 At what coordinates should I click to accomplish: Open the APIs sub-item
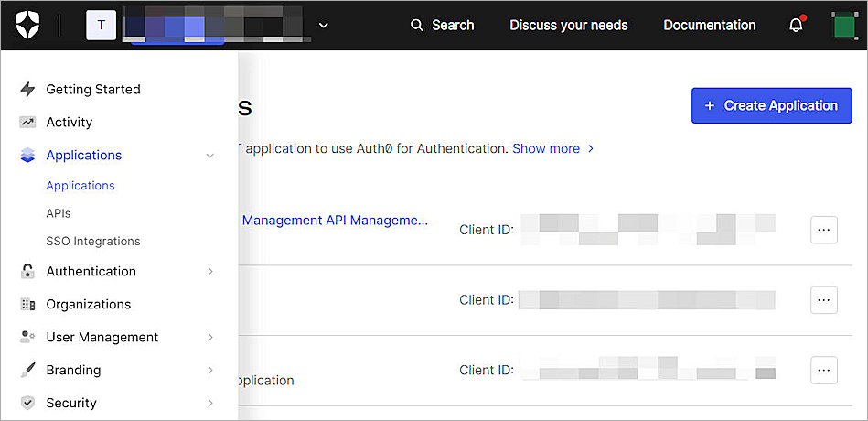click(x=59, y=213)
